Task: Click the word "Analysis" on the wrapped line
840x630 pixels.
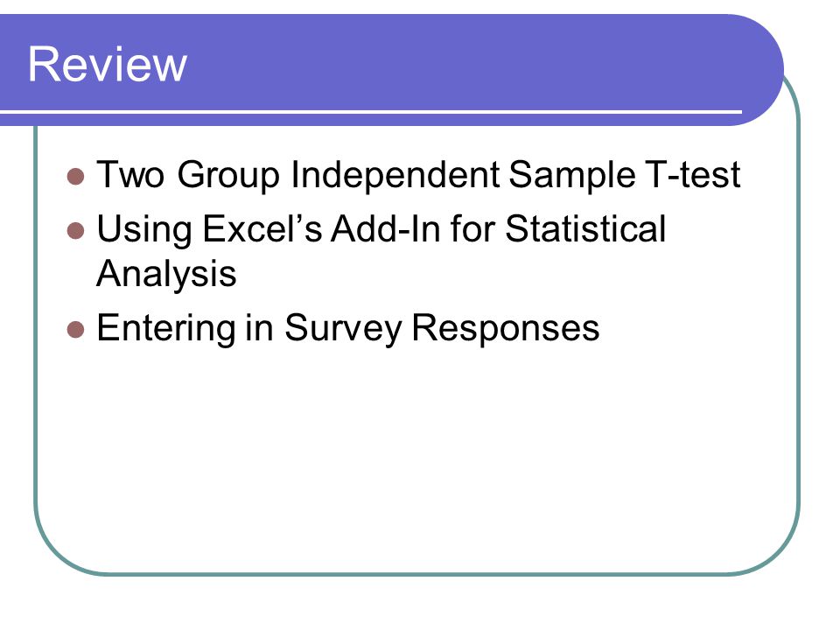Action: pos(166,274)
